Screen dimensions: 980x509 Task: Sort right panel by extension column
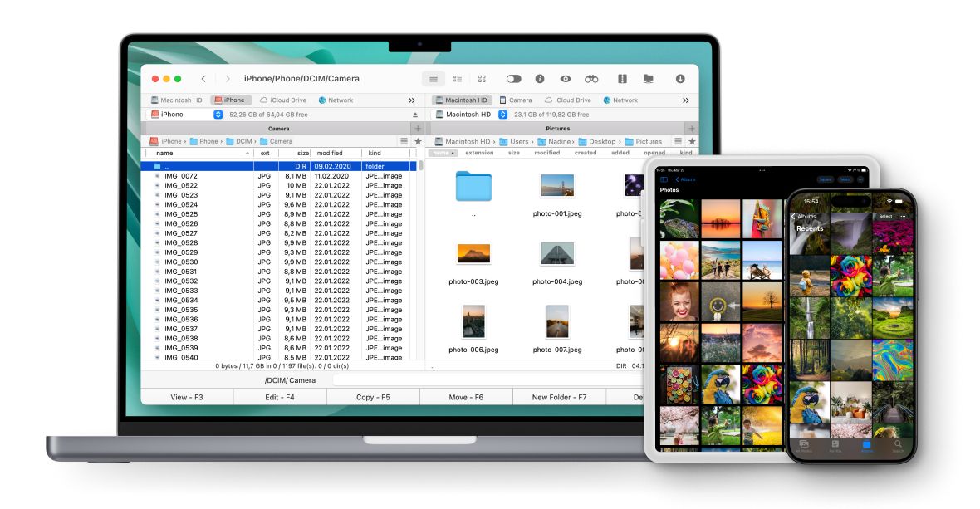[x=479, y=153]
